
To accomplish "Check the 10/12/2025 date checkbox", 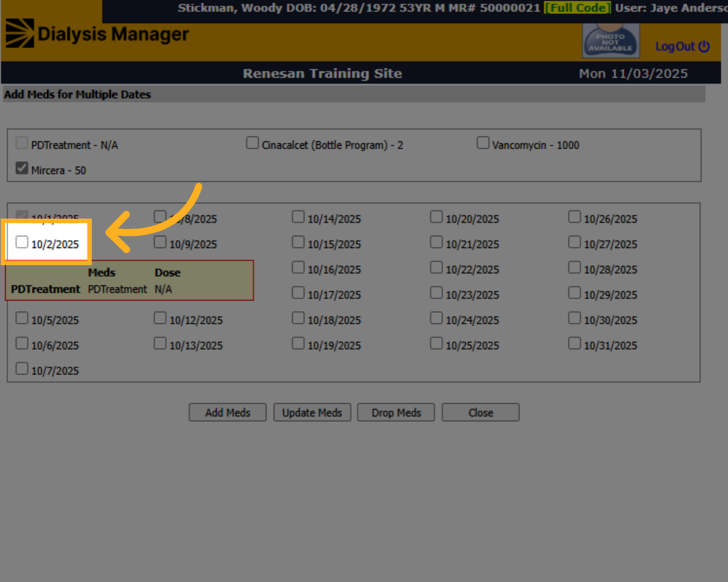I will tap(160, 318).
